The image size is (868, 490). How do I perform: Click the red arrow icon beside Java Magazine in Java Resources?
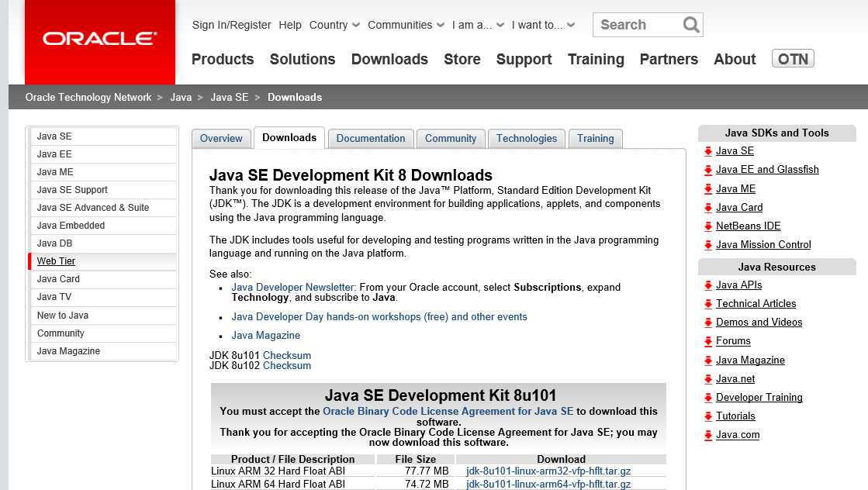click(x=708, y=361)
